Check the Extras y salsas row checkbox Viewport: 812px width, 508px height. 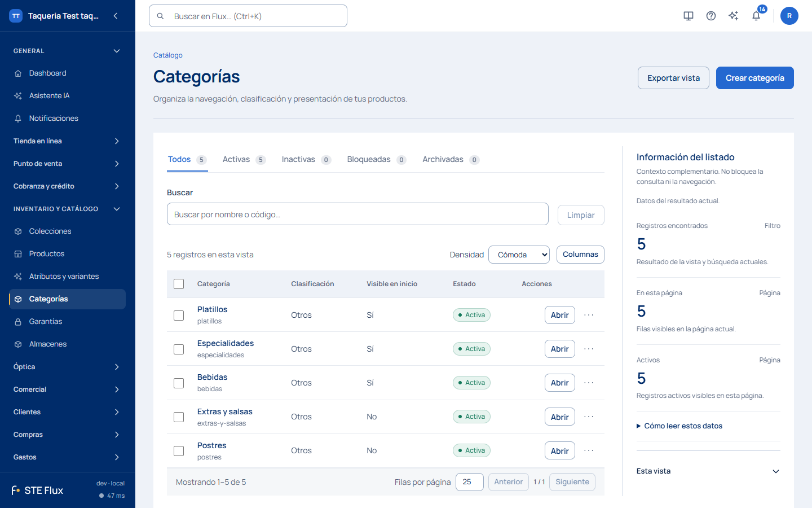(179, 417)
